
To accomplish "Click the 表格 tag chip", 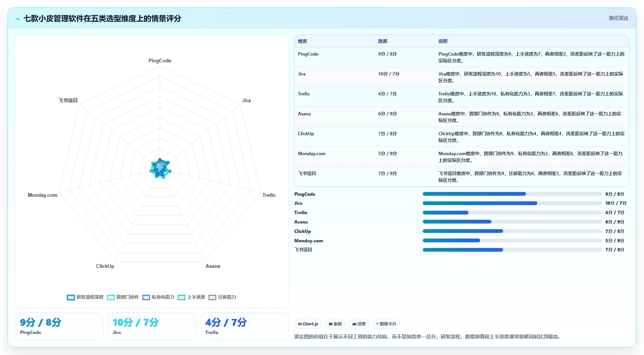I will click(335, 324).
